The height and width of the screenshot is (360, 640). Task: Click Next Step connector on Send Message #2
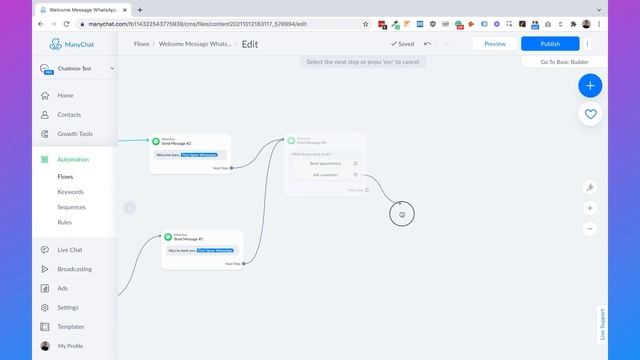tap(231, 168)
